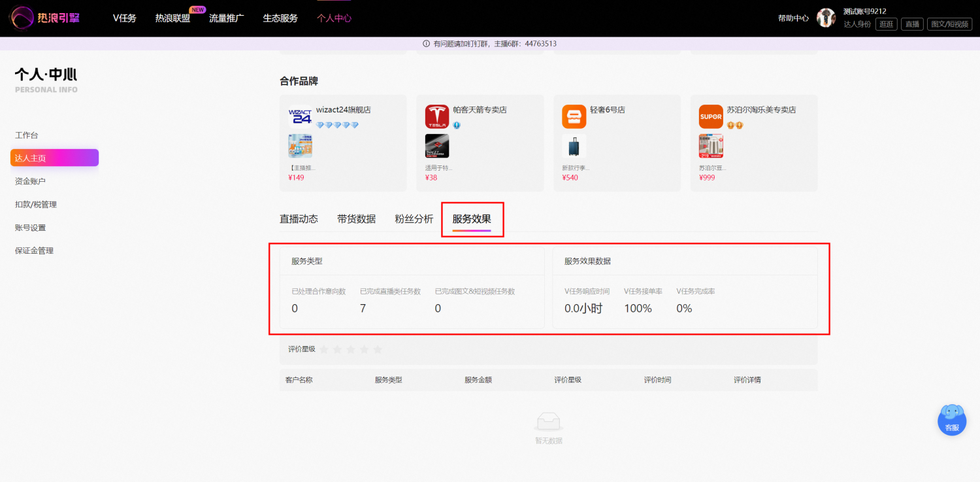The image size is (980, 482).
Task: Open the Tesla 帕客天箭专卖店 logo
Action: click(437, 116)
